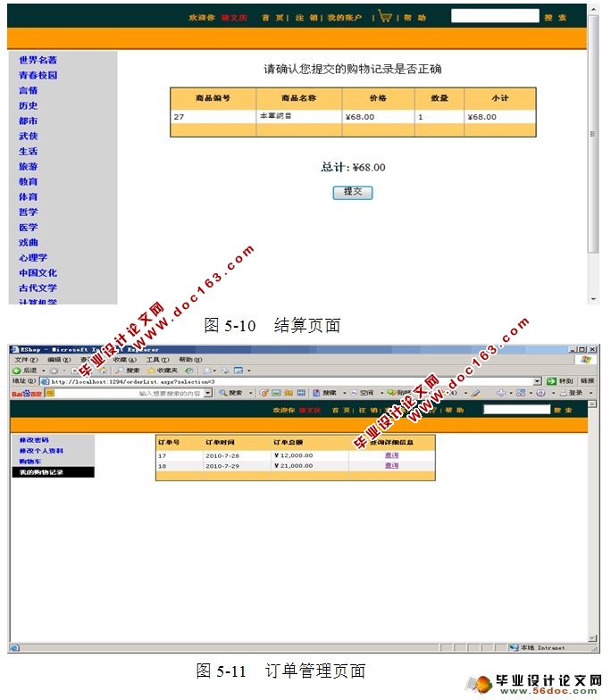Open the 青春校园 category link
This screenshot has height=700, width=611.
38,75
